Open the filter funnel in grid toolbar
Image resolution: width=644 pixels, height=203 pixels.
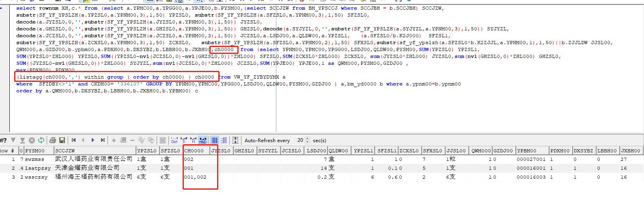coord(13,140)
